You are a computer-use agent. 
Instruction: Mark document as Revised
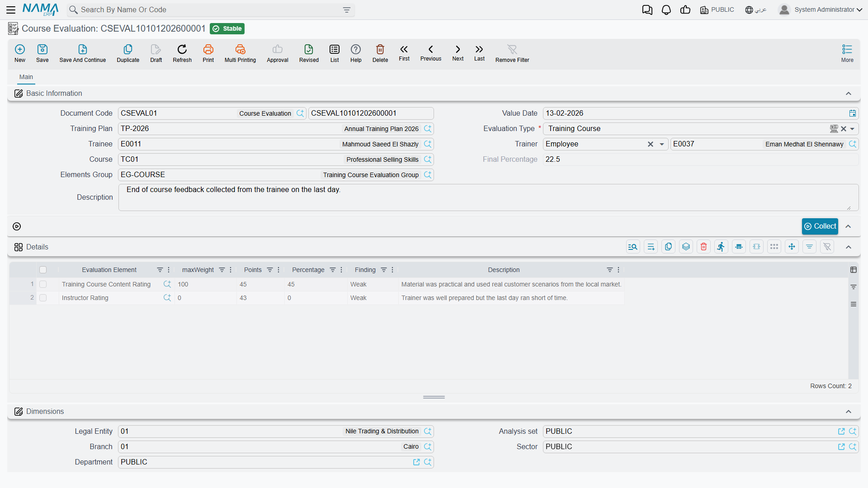[x=309, y=53]
